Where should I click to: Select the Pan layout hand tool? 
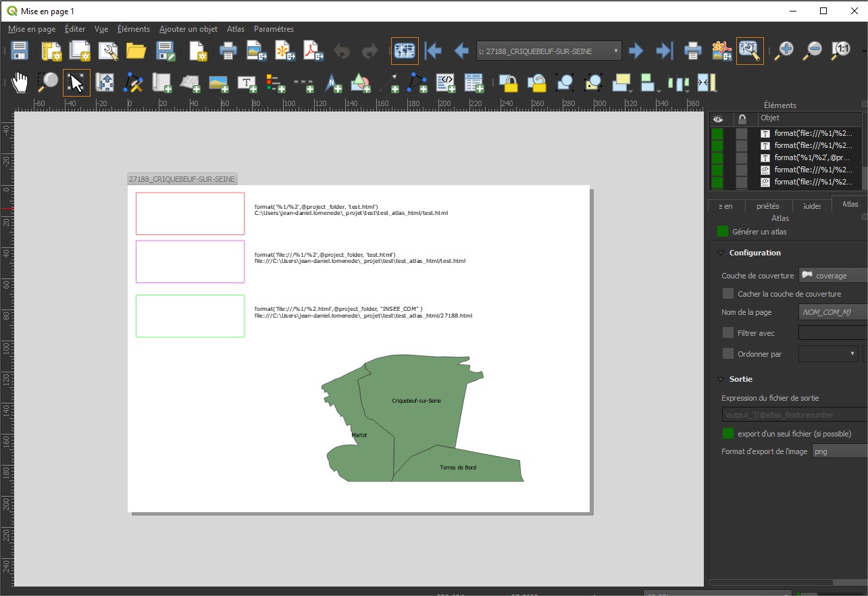20,82
